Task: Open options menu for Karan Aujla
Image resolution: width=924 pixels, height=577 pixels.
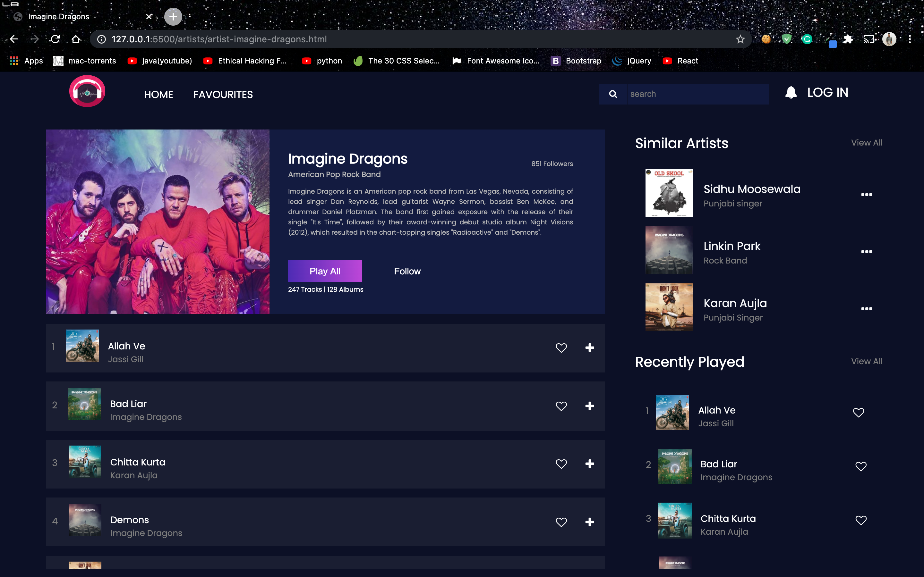Action: (867, 308)
